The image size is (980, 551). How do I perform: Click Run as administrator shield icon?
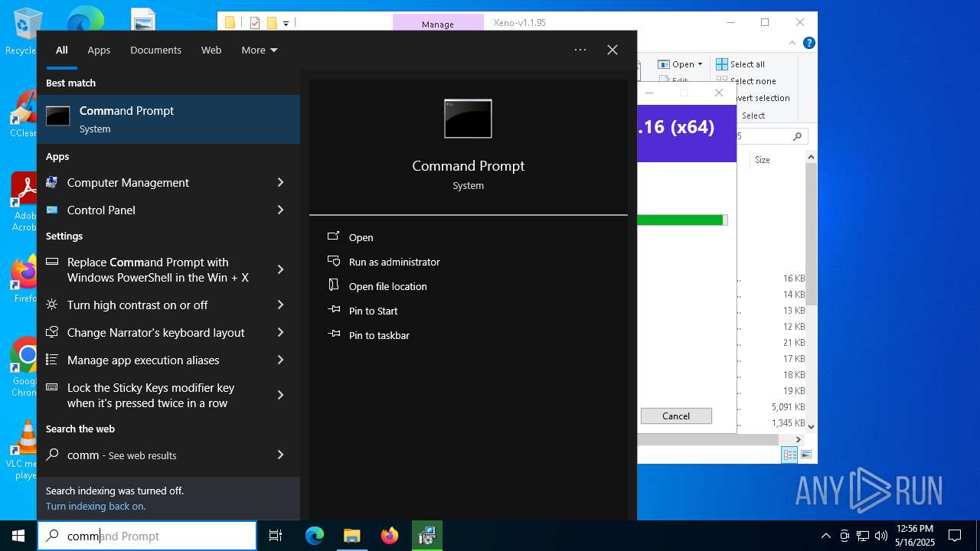(334, 261)
